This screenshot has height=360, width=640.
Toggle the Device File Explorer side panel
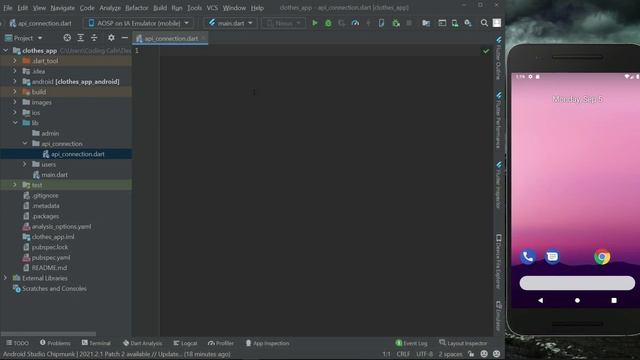[x=498, y=261]
